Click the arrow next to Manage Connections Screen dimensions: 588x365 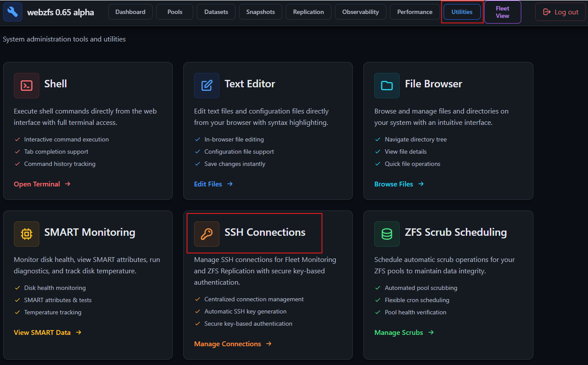(x=269, y=344)
